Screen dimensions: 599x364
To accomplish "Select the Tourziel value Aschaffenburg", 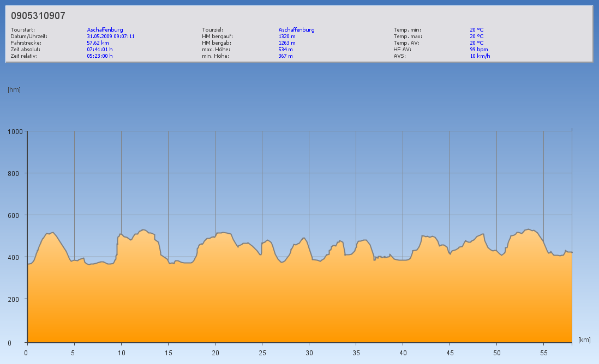I will (x=296, y=29).
